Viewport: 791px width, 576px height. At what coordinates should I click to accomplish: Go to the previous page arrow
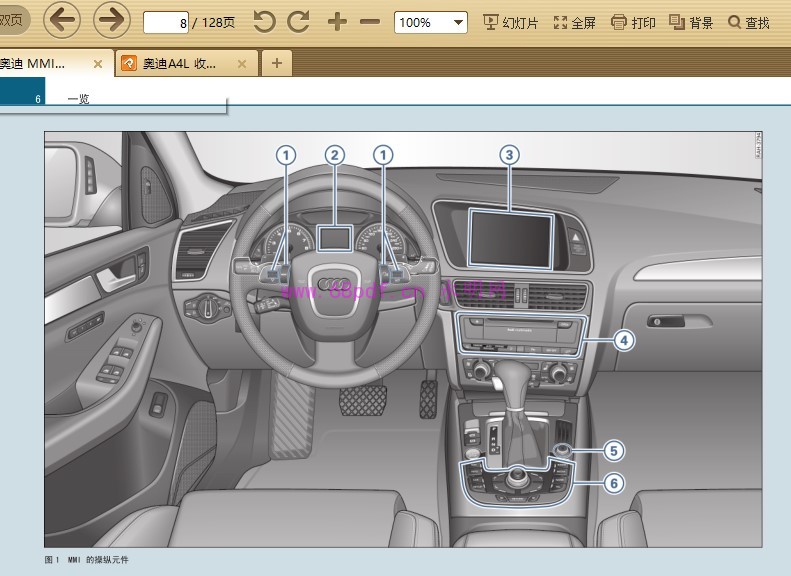click(x=62, y=20)
